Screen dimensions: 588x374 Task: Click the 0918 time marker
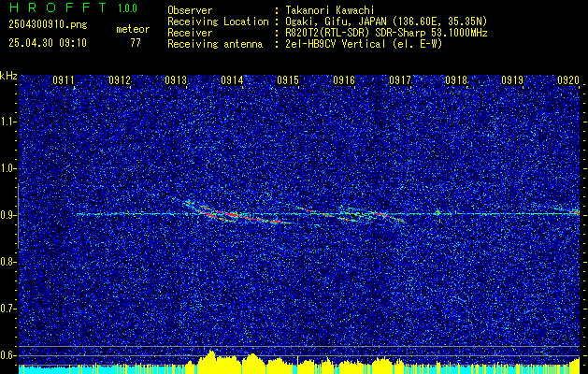456,80
